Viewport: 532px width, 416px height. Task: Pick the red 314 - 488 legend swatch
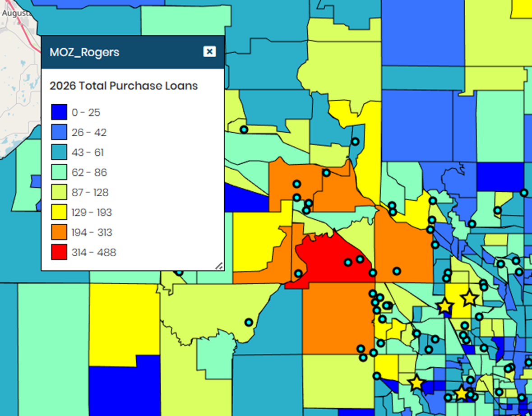59,252
